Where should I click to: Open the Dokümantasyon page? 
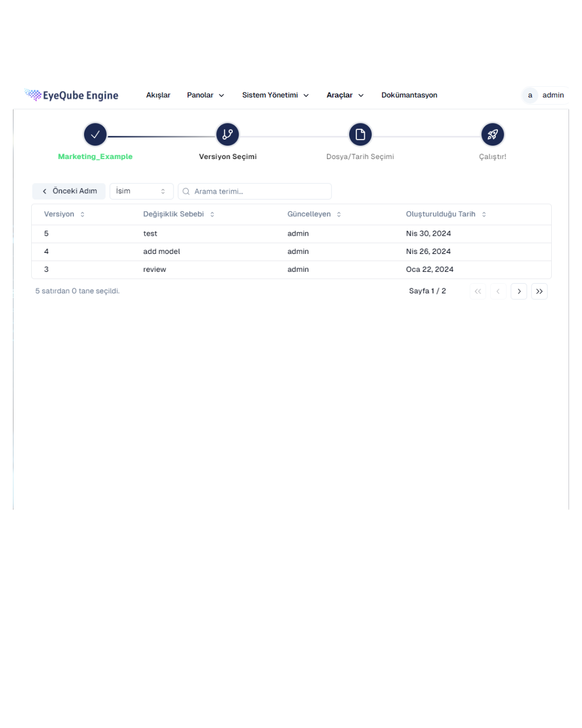pyautogui.click(x=409, y=95)
